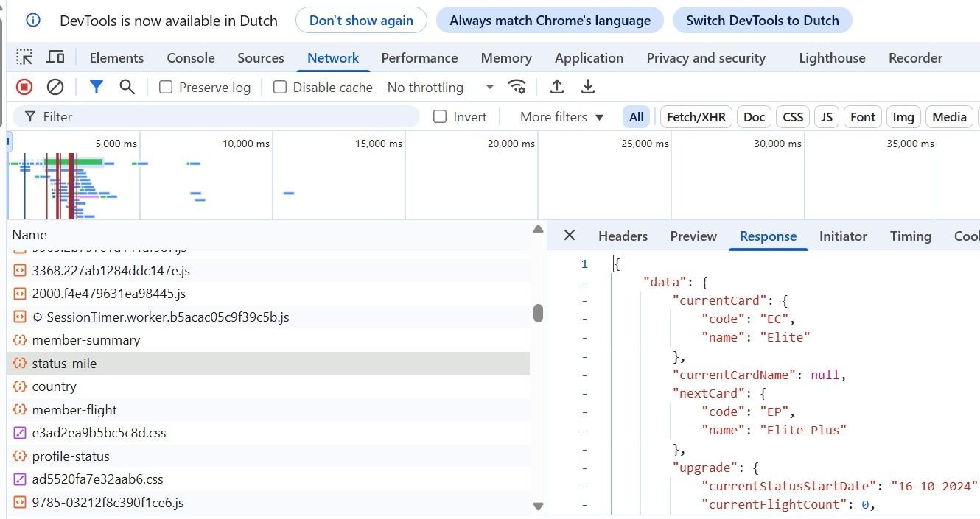Screen dimensions: 980x519
Task: Click the import HAR upload icon
Action: pyautogui.click(x=557, y=88)
